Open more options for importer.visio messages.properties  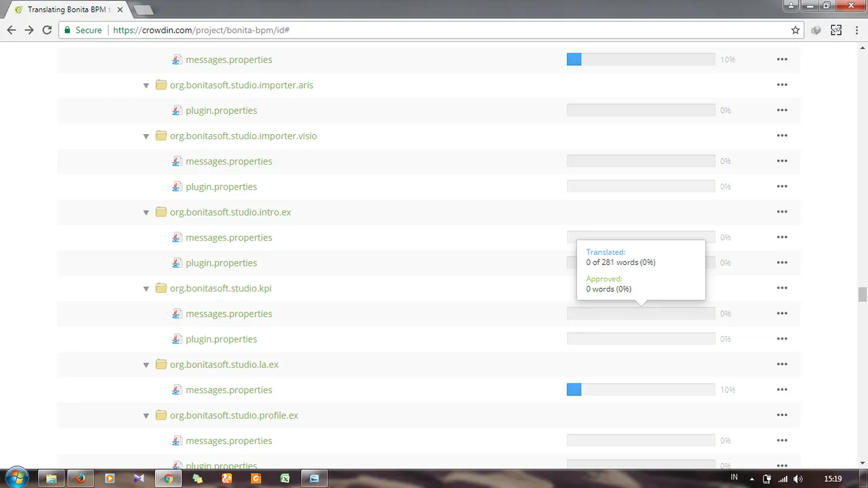click(x=782, y=161)
